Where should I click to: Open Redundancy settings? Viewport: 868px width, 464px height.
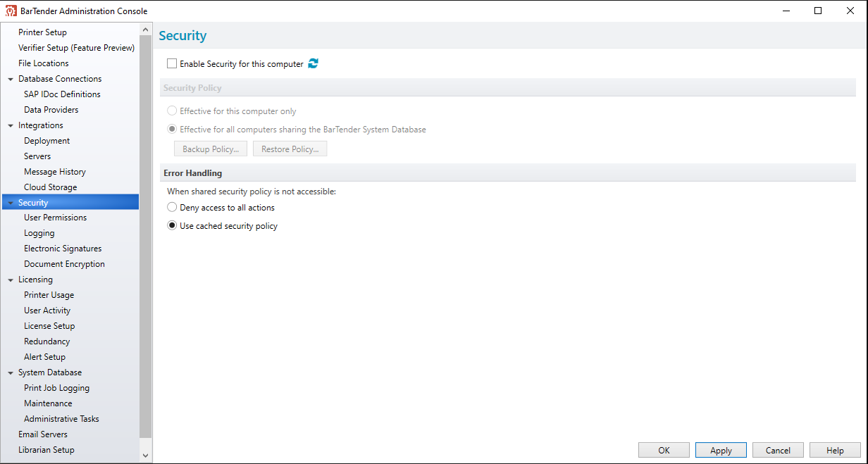click(x=46, y=341)
